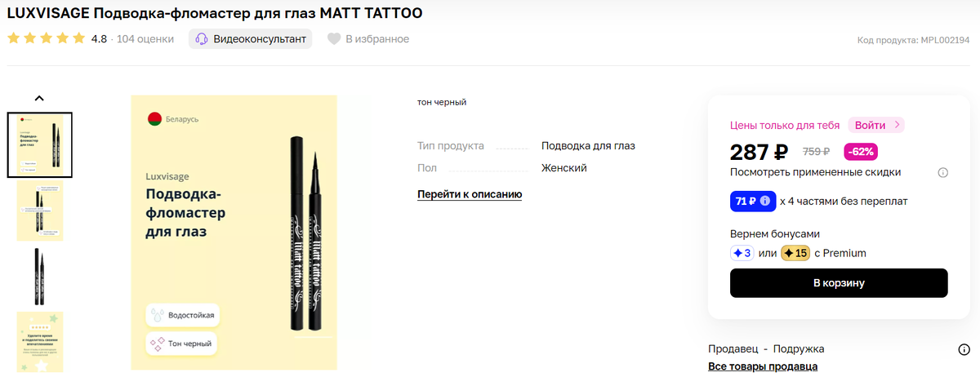The height and width of the screenshot is (377, 980).
Task: Click the star rating icons
Action: pyautogui.click(x=47, y=38)
